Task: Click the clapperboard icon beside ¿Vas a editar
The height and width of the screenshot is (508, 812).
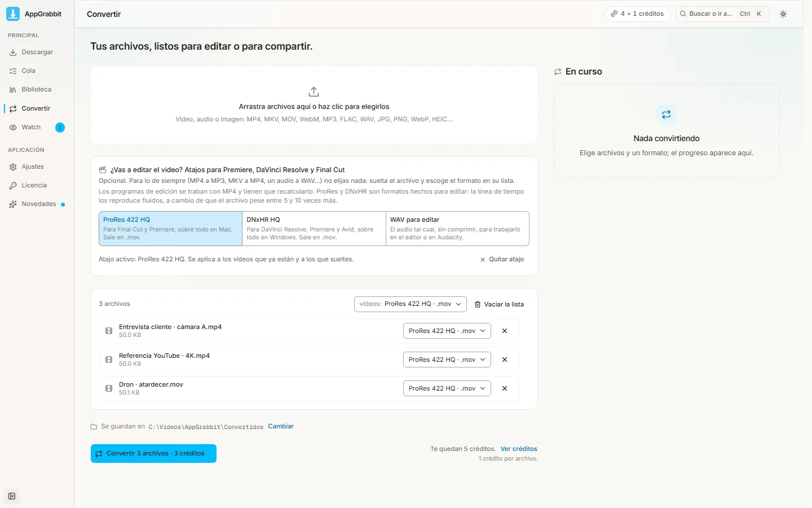Action: [x=103, y=170]
